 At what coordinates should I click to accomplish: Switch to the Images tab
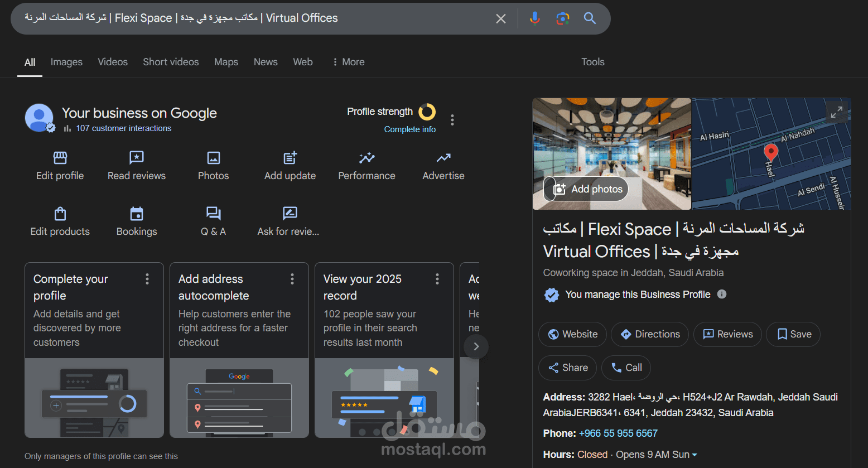click(x=66, y=62)
